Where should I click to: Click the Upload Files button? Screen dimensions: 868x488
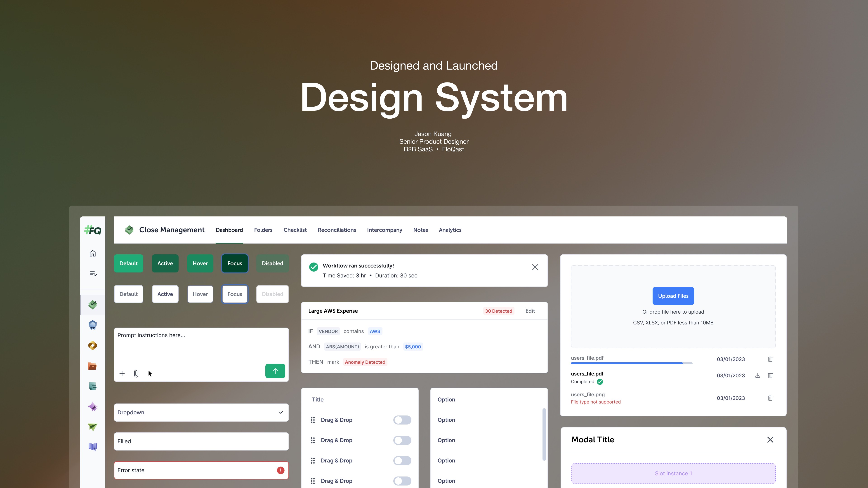673,296
